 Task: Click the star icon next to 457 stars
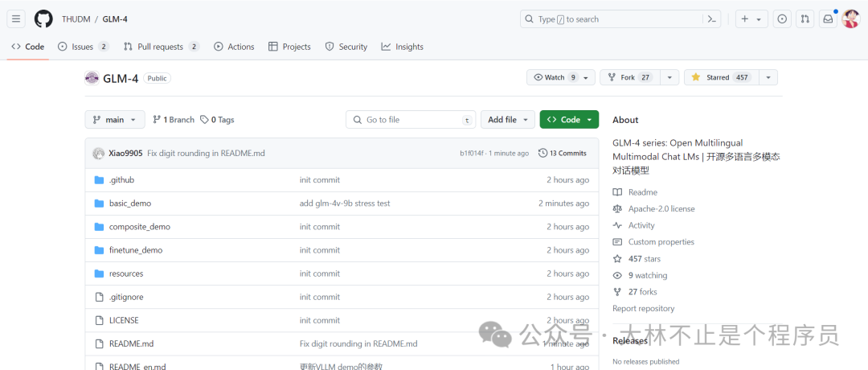[x=617, y=259]
